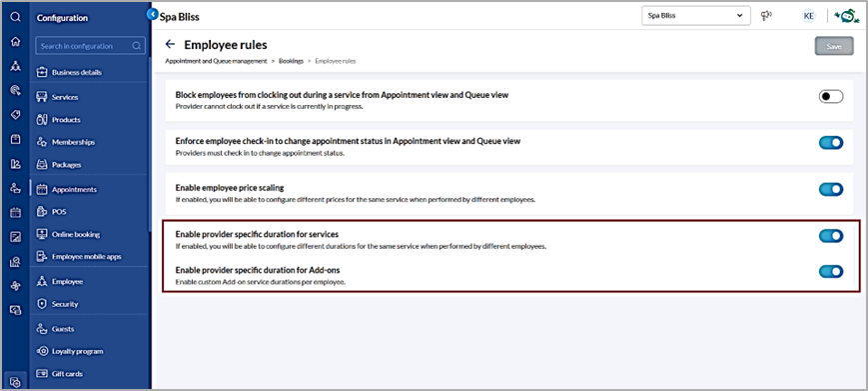The image size is (868, 391).
Task: Click the Employee mobile apps icon
Action: (x=42, y=256)
